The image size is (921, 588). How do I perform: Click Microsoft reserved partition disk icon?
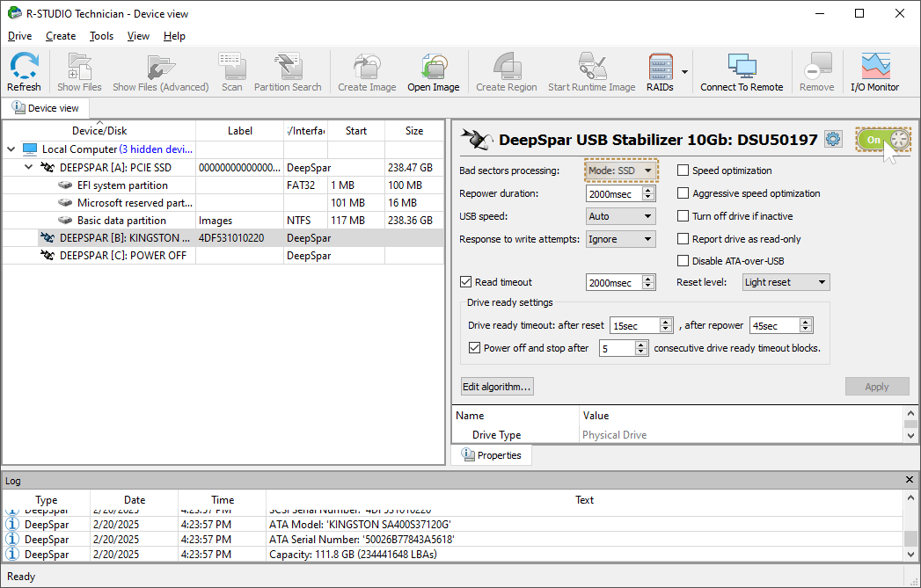(65, 202)
